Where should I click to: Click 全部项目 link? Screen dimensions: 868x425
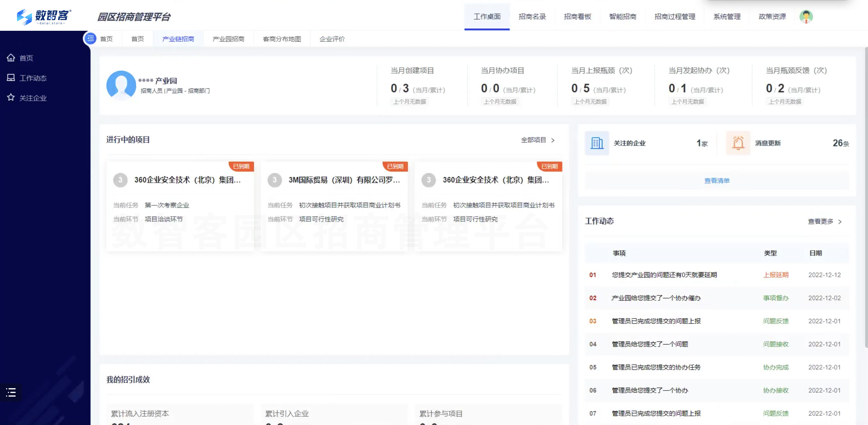(533, 140)
